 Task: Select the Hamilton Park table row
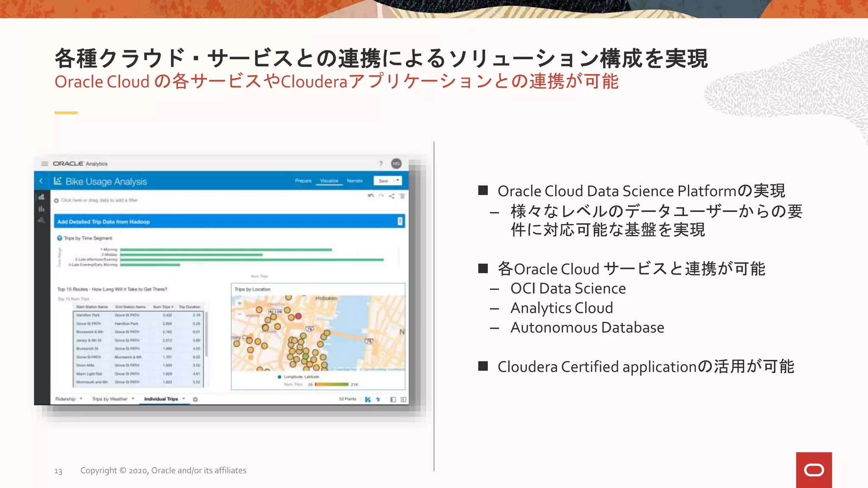pyautogui.click(x=138, y=315)
